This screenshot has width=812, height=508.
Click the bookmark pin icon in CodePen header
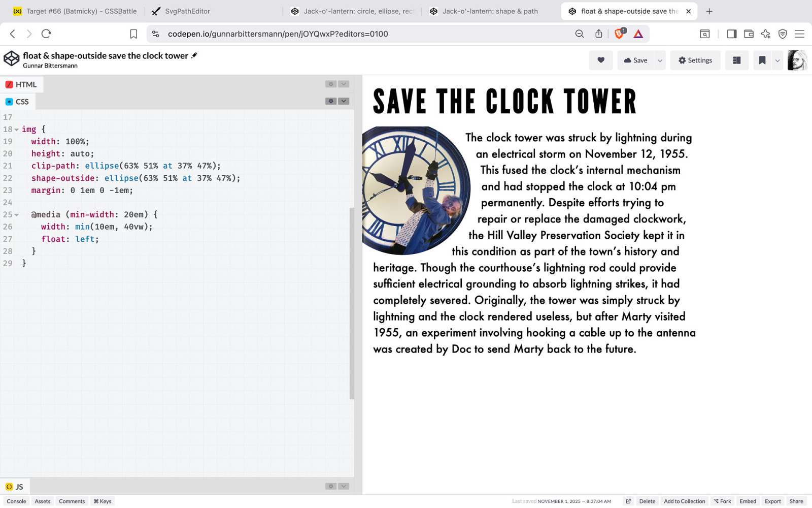tap(762, 60)
